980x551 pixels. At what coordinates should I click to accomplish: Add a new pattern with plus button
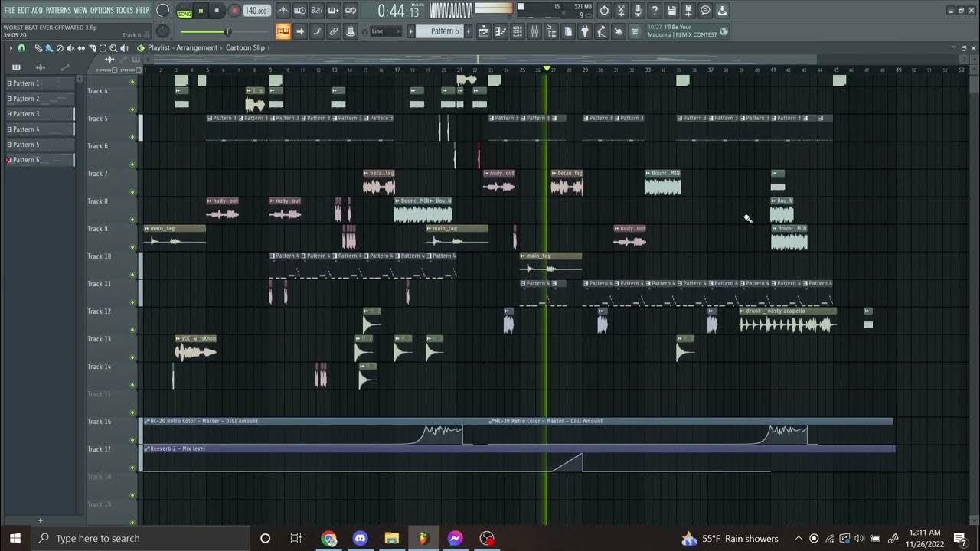[468, 31]
